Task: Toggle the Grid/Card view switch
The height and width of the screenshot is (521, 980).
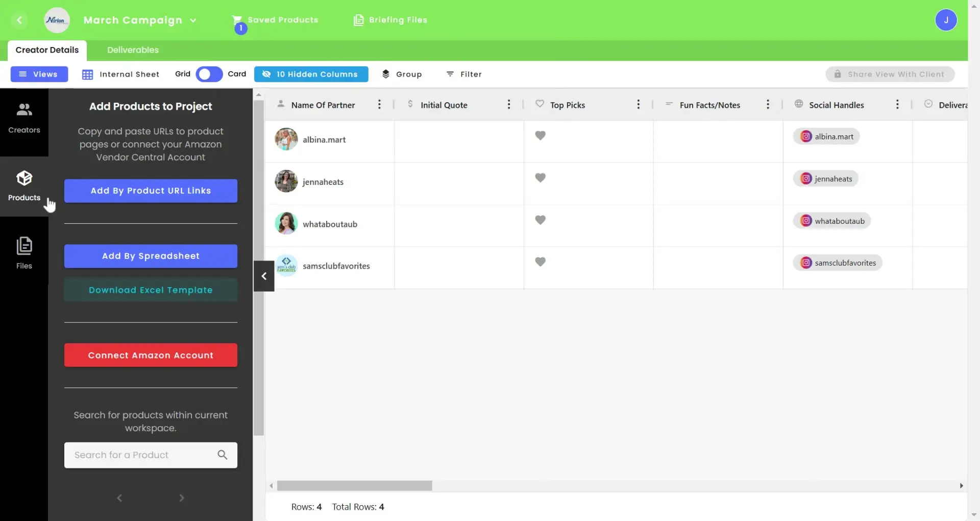Action: 208,74
